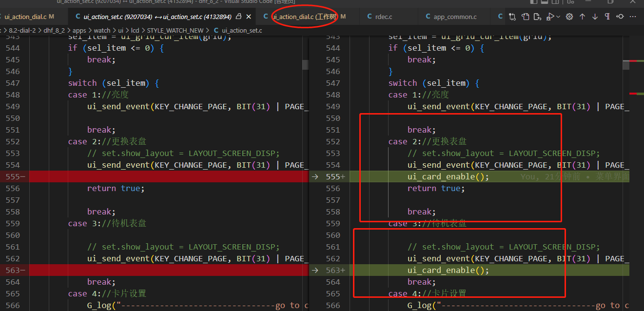Image resolution: width=644 pixels, height=311 pixels.
Task: Open the apps breadcrumb dropdown
Action: (79, 30)
